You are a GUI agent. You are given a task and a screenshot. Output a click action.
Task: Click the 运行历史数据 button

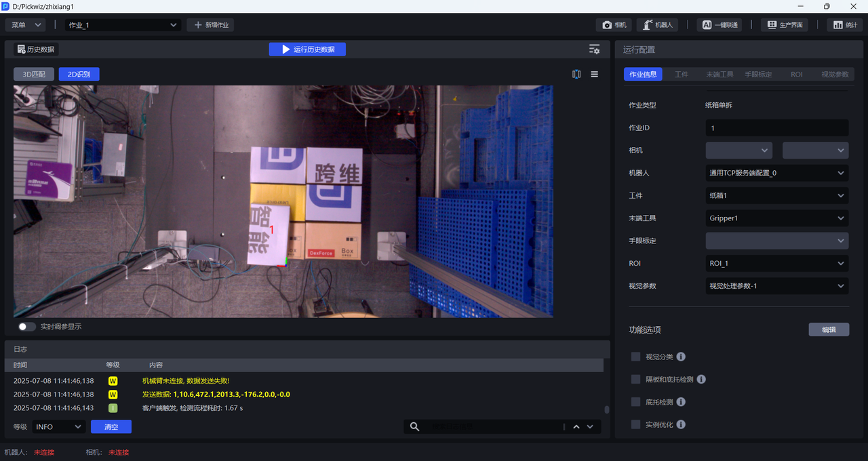point(307,49)
